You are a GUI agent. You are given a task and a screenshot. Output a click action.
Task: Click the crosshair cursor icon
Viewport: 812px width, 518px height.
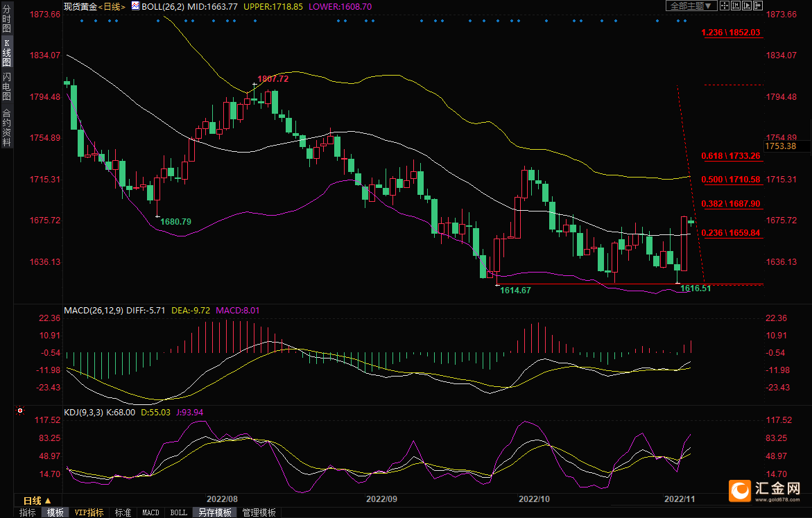tap(725, 6)
